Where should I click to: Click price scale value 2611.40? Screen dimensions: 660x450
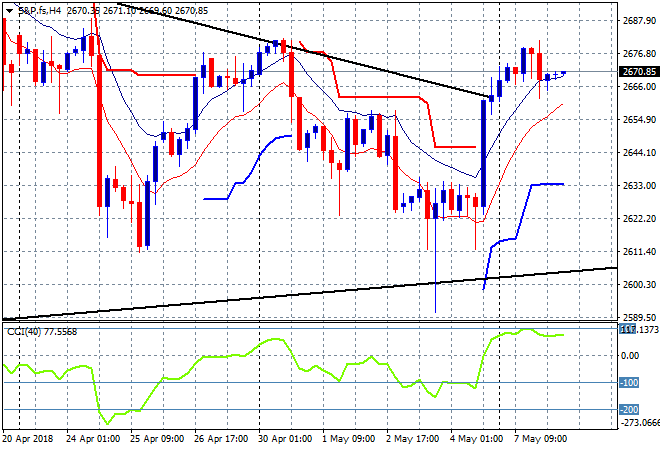tap(639, 251)
